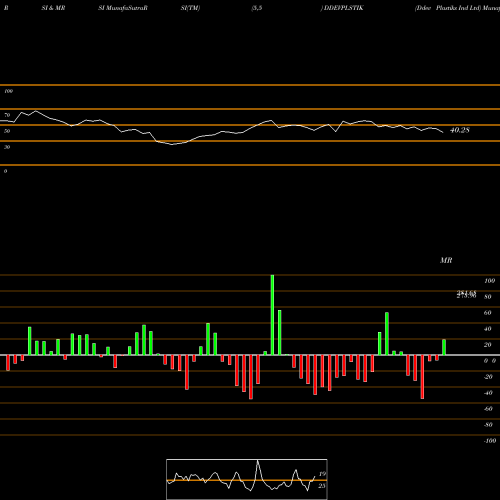Click the -20 label on the MR axis

488,377
